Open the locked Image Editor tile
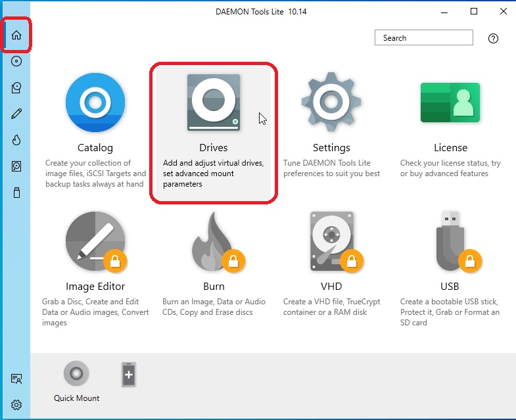Screen dimensions: 516x420 95,242
